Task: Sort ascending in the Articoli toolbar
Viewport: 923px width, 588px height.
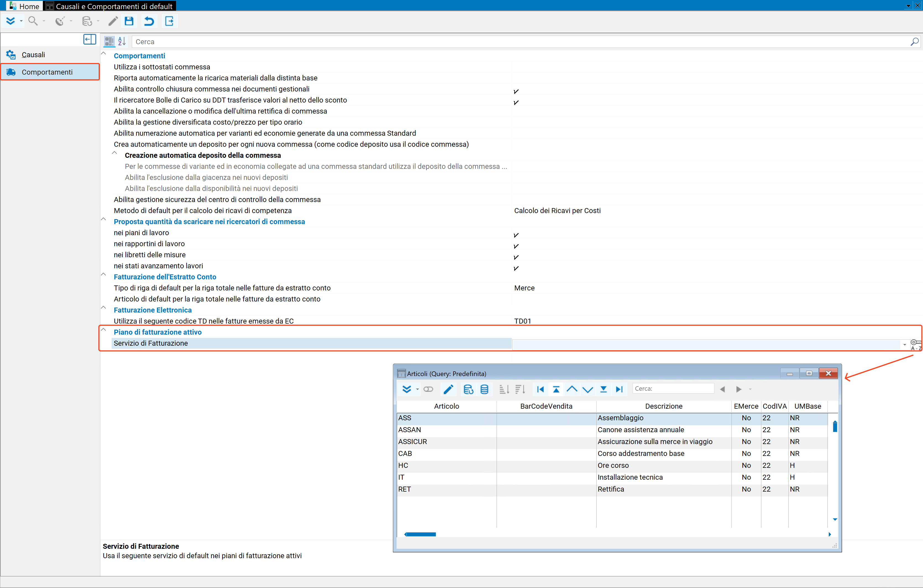Action: [x=504, y=389]
